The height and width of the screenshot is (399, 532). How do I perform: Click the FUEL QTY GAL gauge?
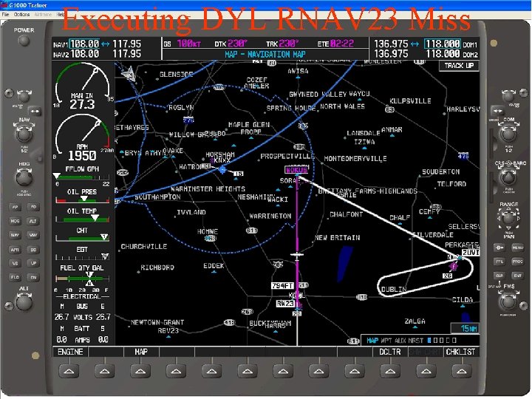83,279
